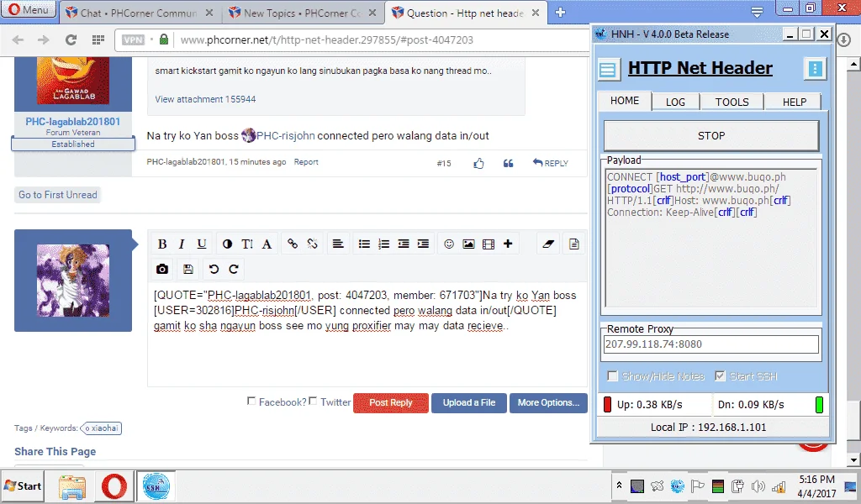The width and height of the screenshot is (861, 504).
Task: Switch to the LOG tab in HNH
Action: click(x=675, y=102)
